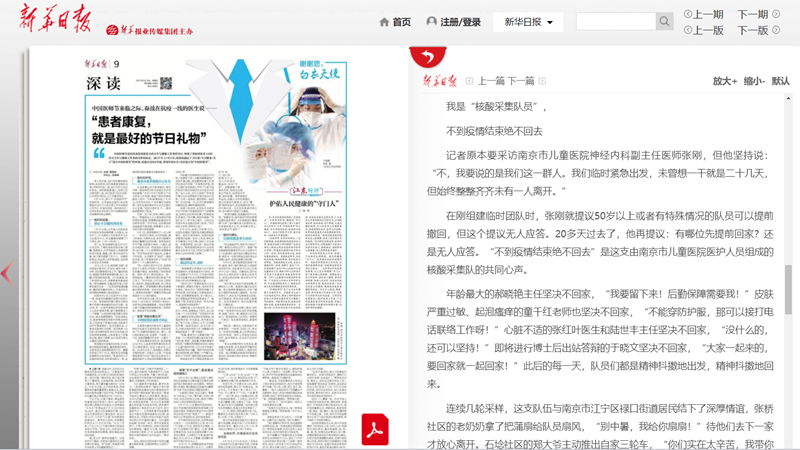The width and height of the screenshot is (800, 450).
Task: Go to 下一版 next page
Action: pos(753,30)
